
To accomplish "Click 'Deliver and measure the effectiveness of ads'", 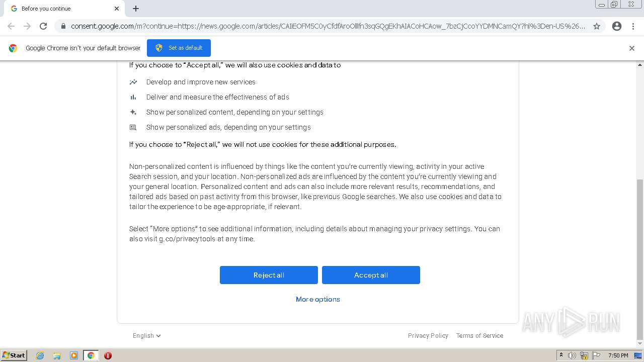I will tap(218, 97).
